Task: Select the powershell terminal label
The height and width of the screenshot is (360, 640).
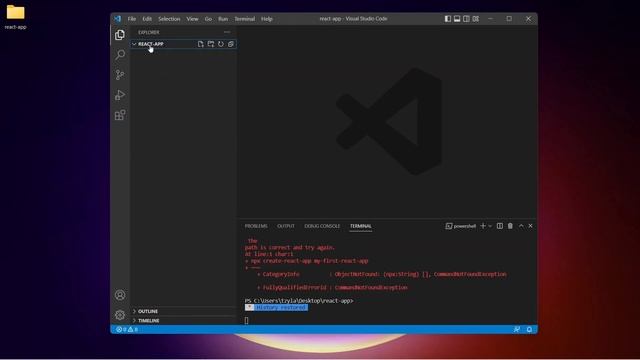Action: tap(461, 226)
